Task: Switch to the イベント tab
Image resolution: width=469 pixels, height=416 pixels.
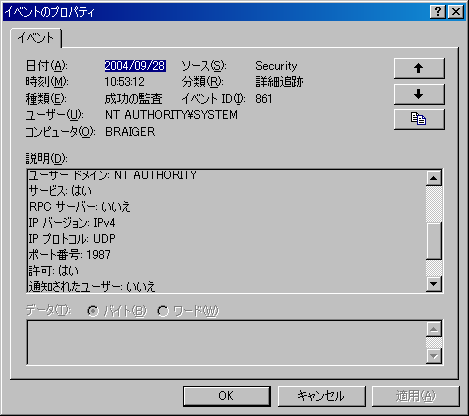Action: coord(36,38)
